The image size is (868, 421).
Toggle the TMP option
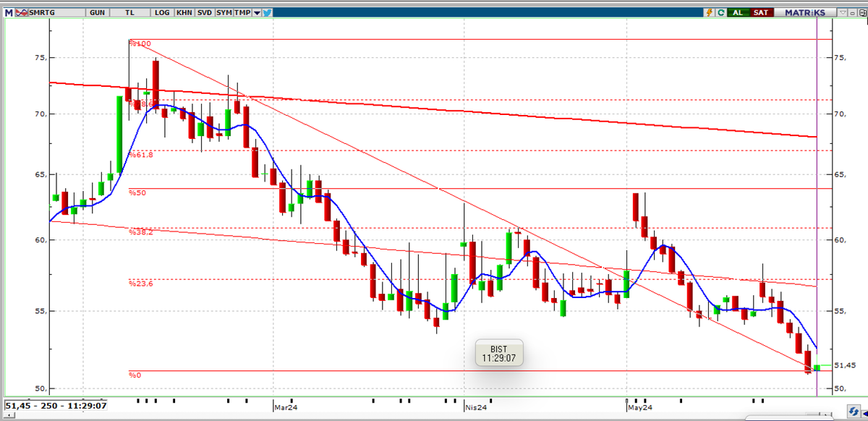click(242, 12)
